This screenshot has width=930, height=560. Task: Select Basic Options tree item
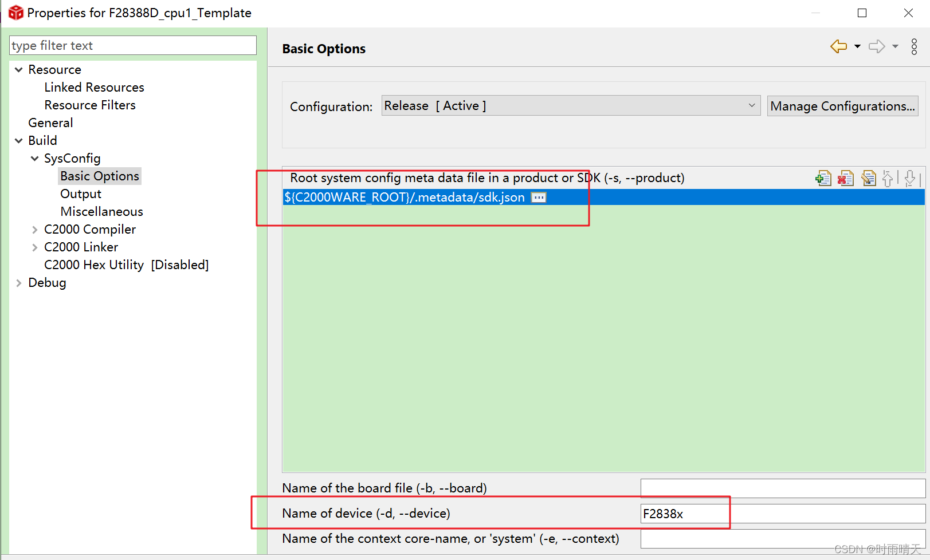[100, 176]
